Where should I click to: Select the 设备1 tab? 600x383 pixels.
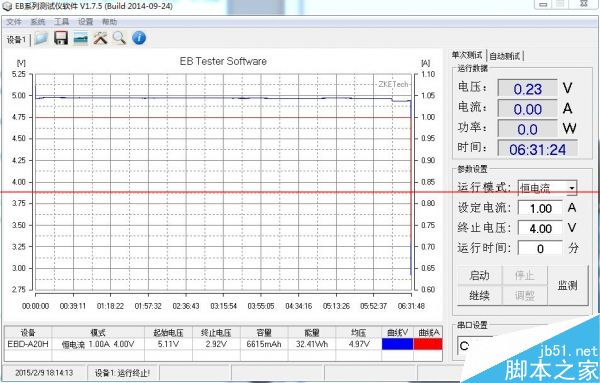(16, 39)
